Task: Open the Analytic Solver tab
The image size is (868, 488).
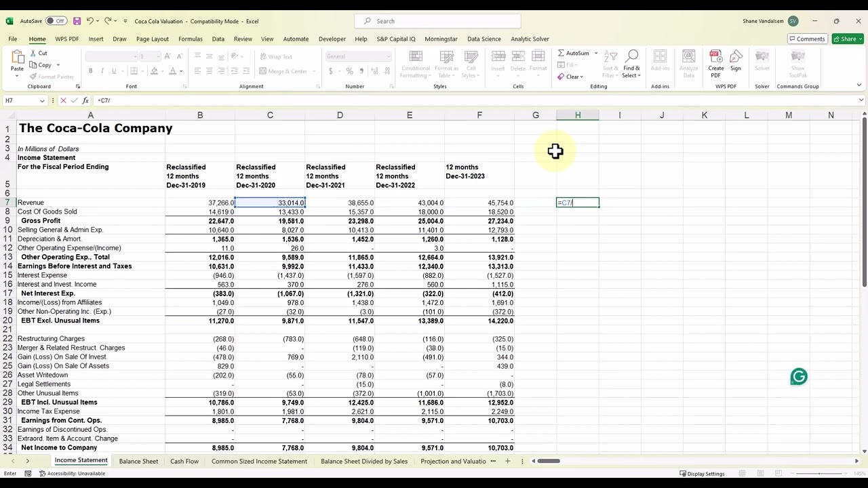Action: point(530,39)
